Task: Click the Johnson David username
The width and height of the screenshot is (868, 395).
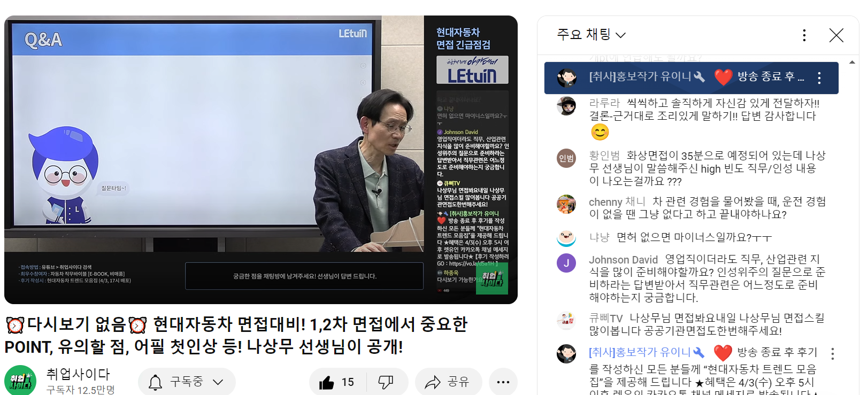Action: click(x=624, y=260)
